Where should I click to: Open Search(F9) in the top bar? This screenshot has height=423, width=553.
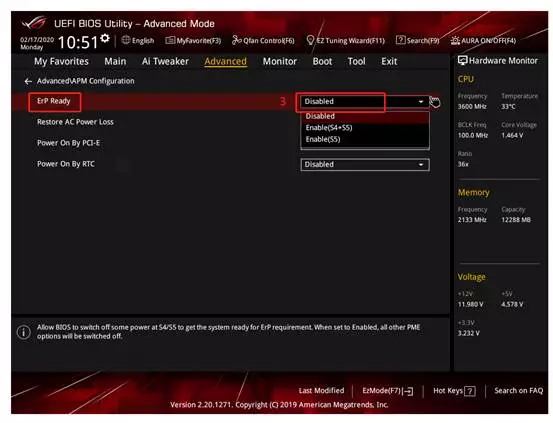(418, 41)
